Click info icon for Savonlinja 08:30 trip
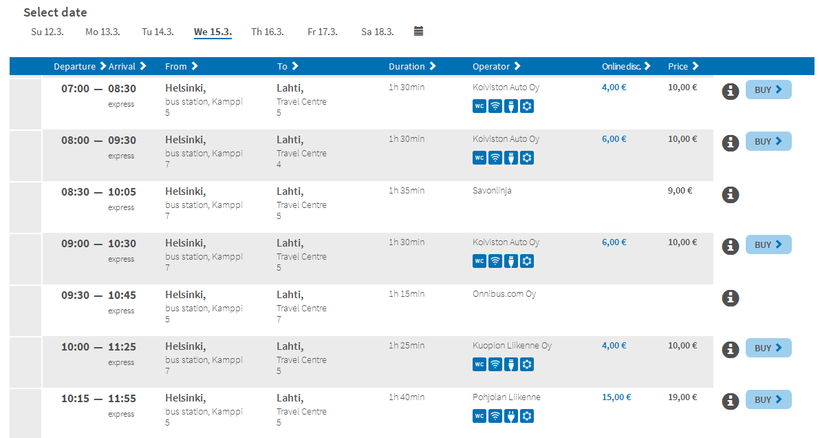Screen dimensions: 820x438 pos(730,194)
